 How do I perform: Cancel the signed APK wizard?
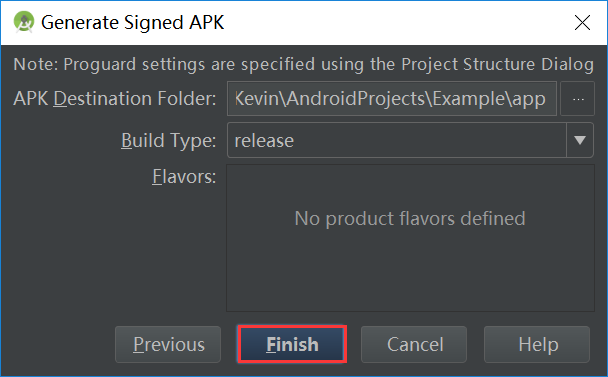pyautogui.click(x=414, y=344)
